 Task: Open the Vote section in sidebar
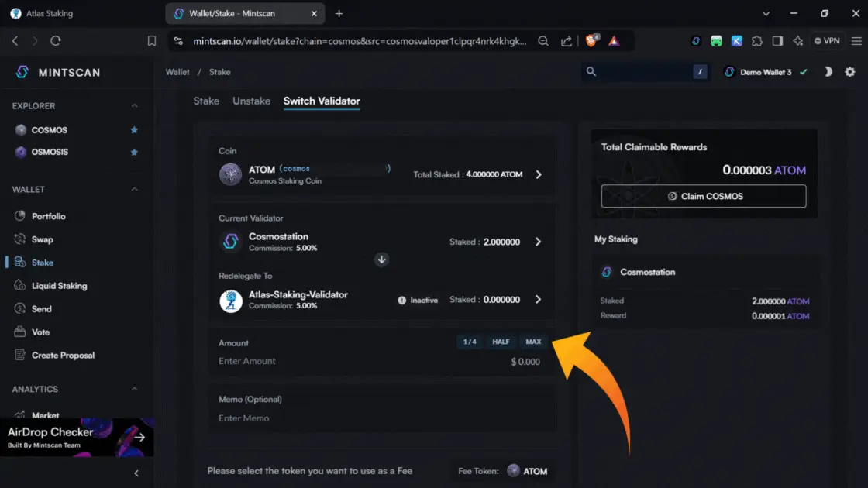point(40,332)
